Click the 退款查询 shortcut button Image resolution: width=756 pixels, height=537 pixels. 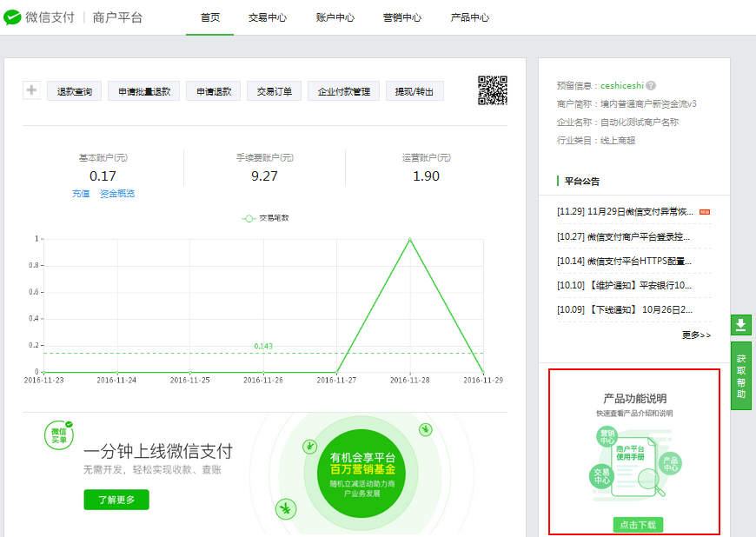pos(74,91)
